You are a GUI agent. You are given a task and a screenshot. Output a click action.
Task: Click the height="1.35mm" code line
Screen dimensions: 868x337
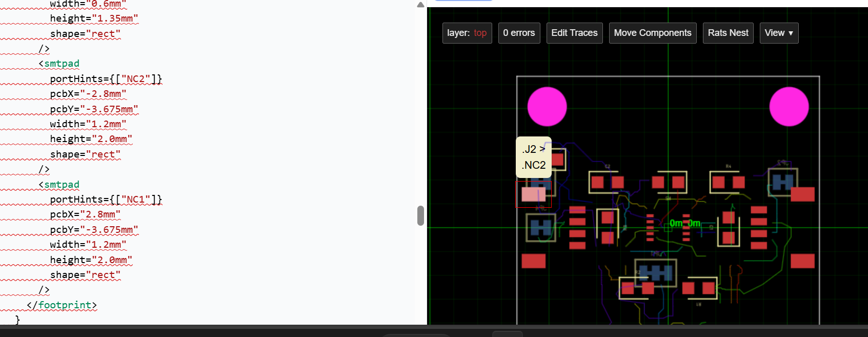94,18
